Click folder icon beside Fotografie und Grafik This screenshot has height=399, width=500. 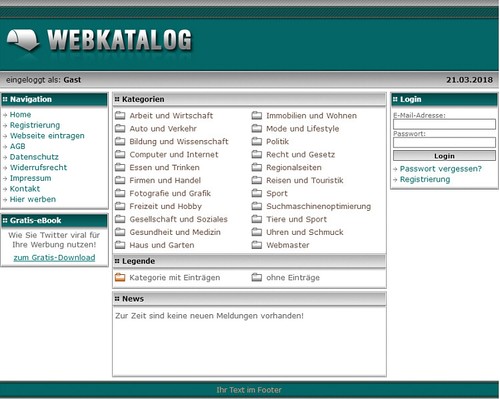pyautogui.click(x=120, y=193)
